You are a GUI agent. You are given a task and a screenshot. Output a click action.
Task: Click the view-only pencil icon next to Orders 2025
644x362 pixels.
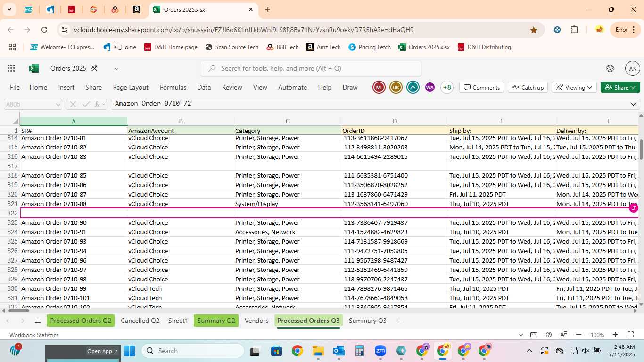coord(94,68)
